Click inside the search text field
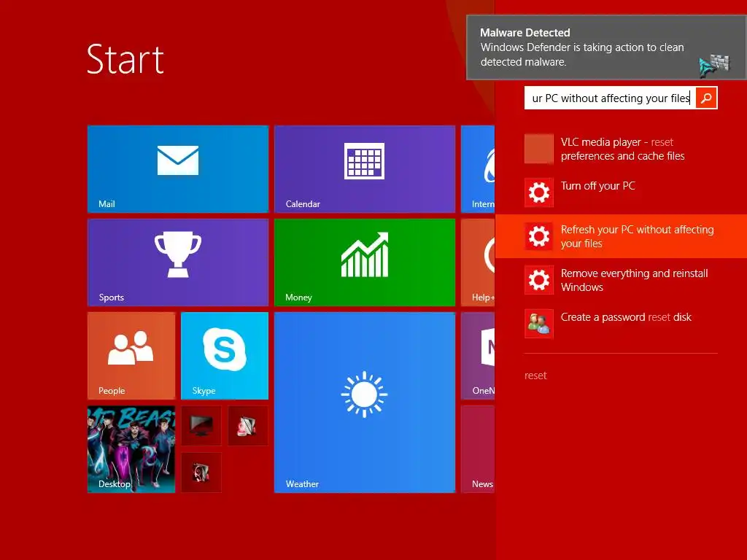Screen dimensions: 747x560 610,98
